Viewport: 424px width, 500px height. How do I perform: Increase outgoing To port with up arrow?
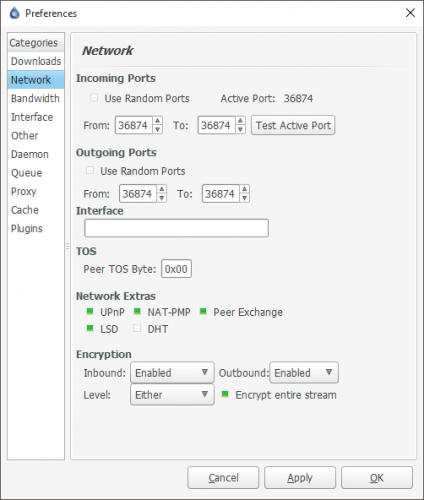tap(244, 189)
